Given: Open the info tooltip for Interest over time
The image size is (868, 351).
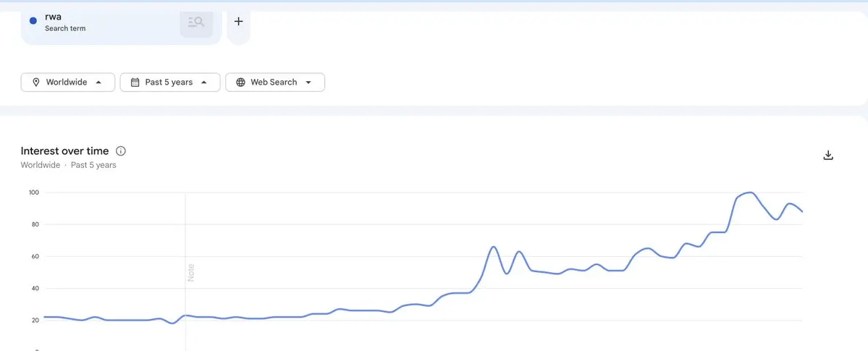Looking at the screenshot, I should point(121,151).
